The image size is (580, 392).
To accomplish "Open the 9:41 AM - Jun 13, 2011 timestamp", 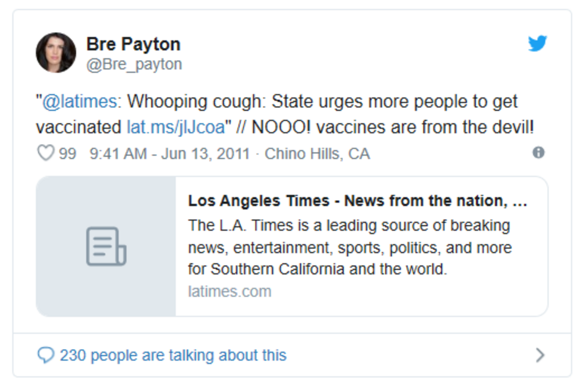I will coord(170,154).
